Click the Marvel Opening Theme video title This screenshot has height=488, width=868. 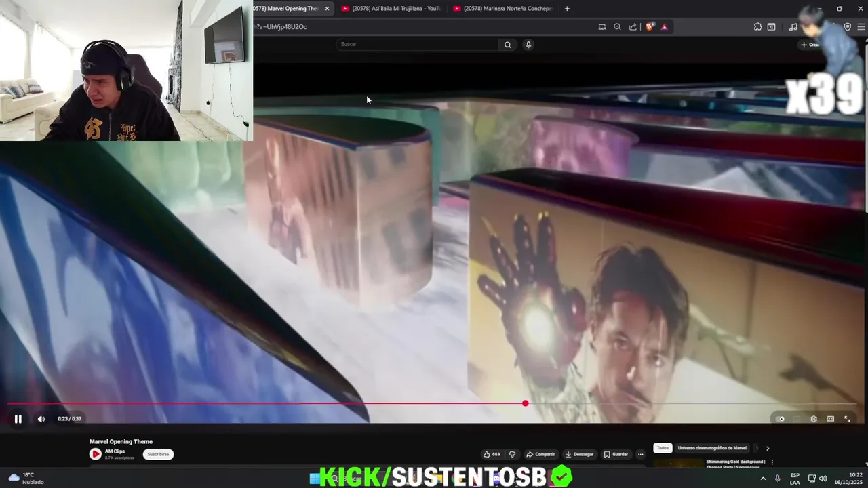(121, 442)
